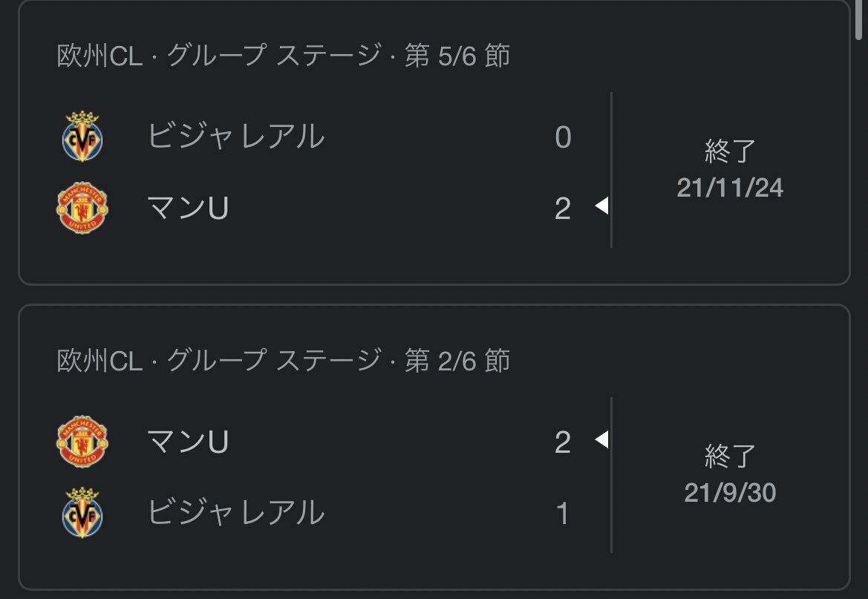This screenshot has height=599, width=868.
Task: Click Villarreal crest in 21/11/24 match
Action: click(x=82, y=136)
